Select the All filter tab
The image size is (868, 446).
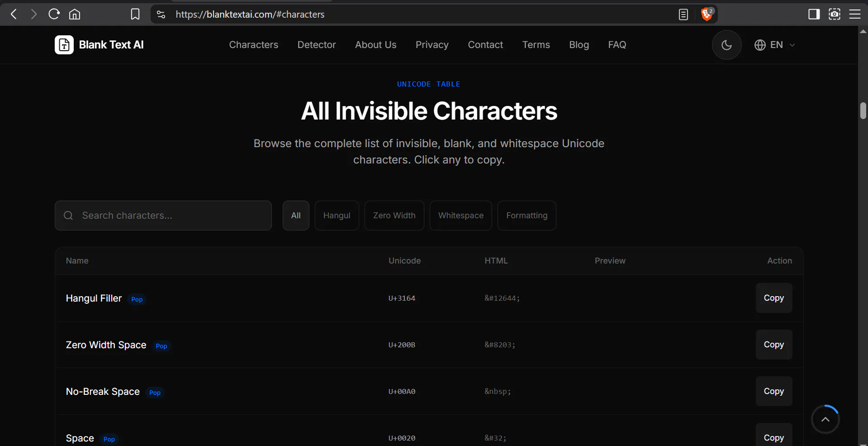click(296, 216)
